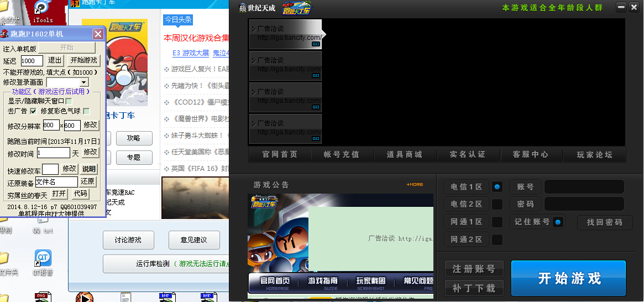The image size is (644, 302).
Task: Open 帐号充值 in launcher nav bar
Action: [x=342, y=154]
